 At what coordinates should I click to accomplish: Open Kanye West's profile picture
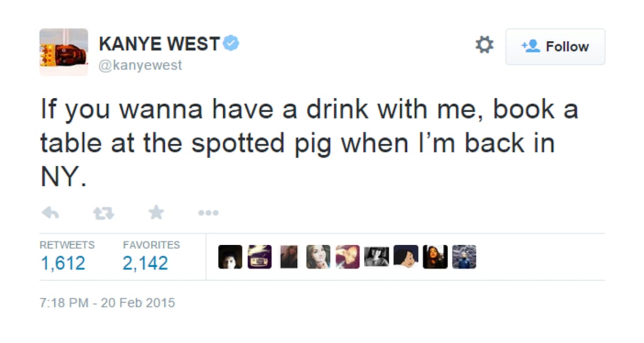point(63,52)
